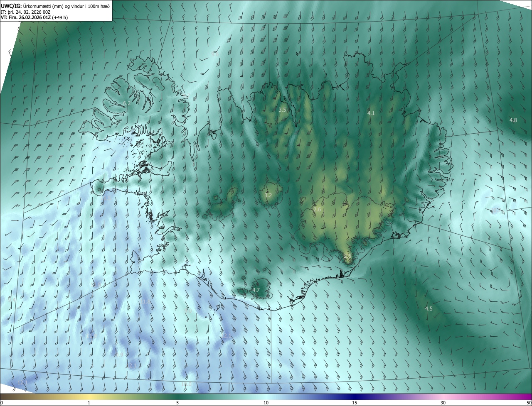Click the 50 tick label on the color scale
The height and width of the screenshot is (406, 532).
click(x=528, y=403)
